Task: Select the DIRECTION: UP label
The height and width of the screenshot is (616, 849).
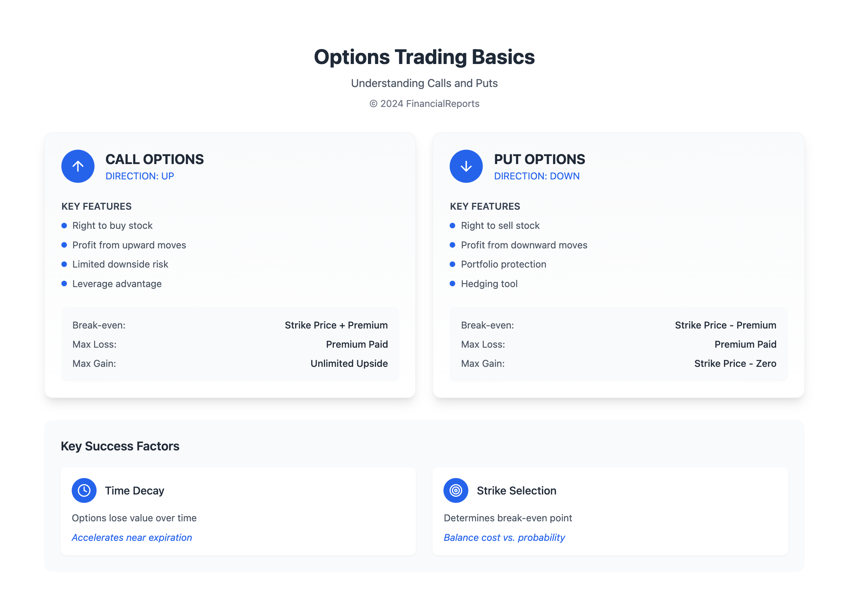Action: 140,176
